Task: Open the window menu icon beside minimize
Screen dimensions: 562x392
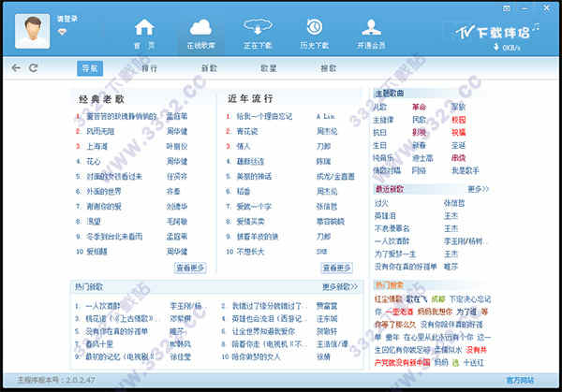Action: coord(507,8)
